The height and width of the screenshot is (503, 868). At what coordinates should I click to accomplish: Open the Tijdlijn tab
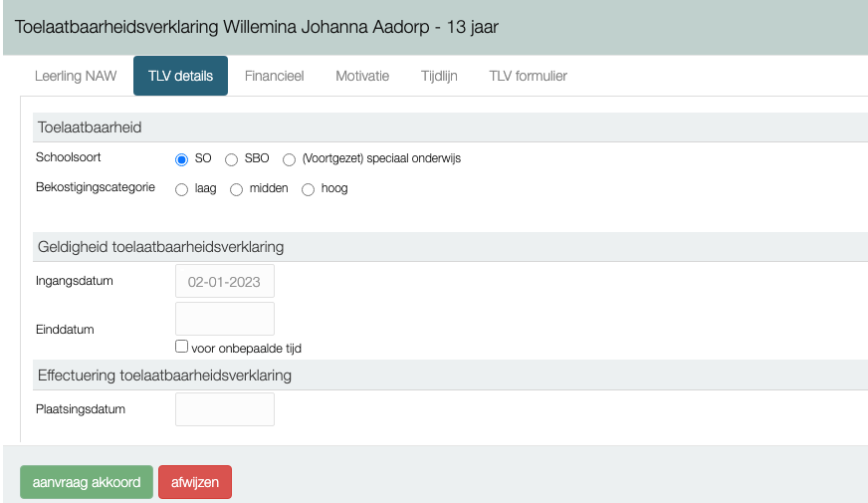click(x=439, y=76)
